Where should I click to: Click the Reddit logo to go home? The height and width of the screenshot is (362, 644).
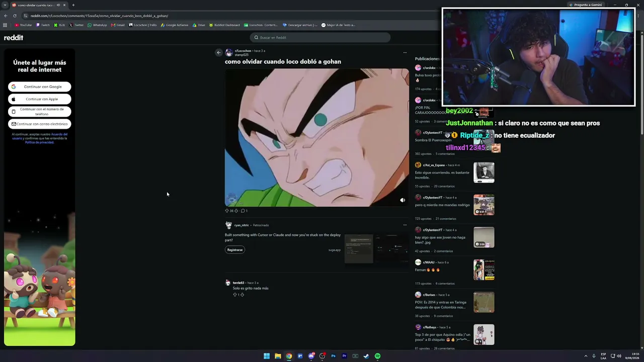(x=14, y=38)
